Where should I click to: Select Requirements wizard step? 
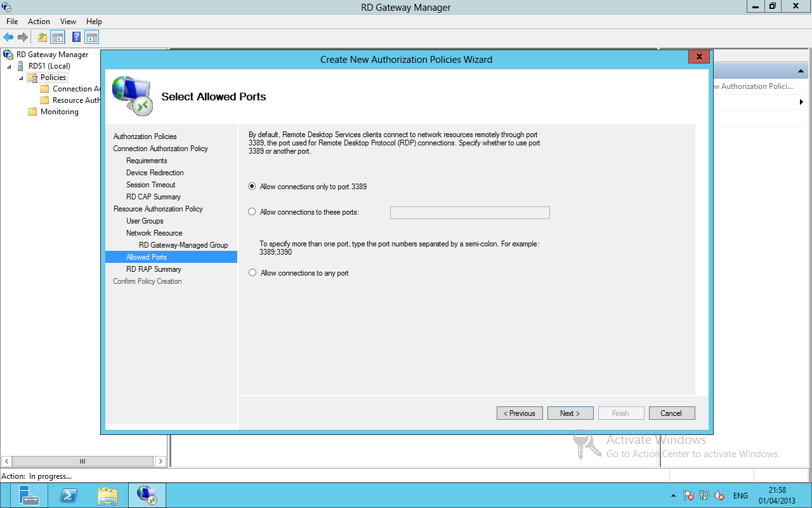pos(147,161)
